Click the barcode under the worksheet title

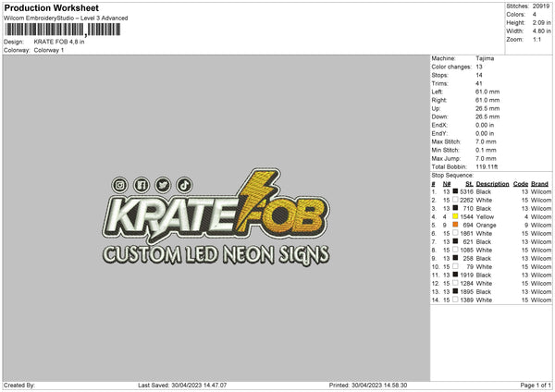pyautogui.click(x=63, y=30)
